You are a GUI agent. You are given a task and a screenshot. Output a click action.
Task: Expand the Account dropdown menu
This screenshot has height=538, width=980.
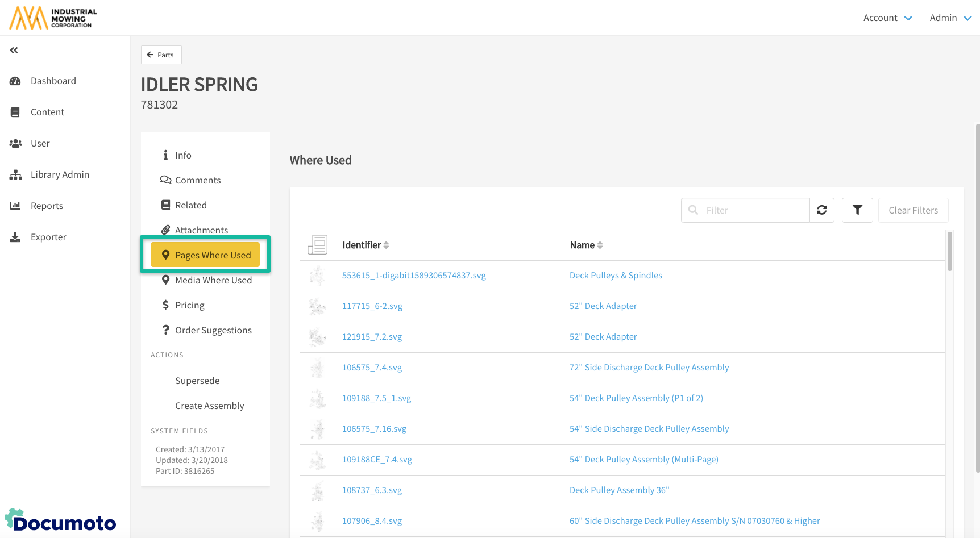coord(887,18)
